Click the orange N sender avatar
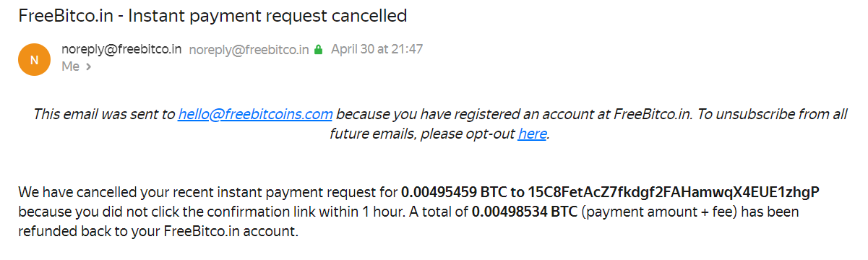The image size is (868, 260). [x=34, y=59]
